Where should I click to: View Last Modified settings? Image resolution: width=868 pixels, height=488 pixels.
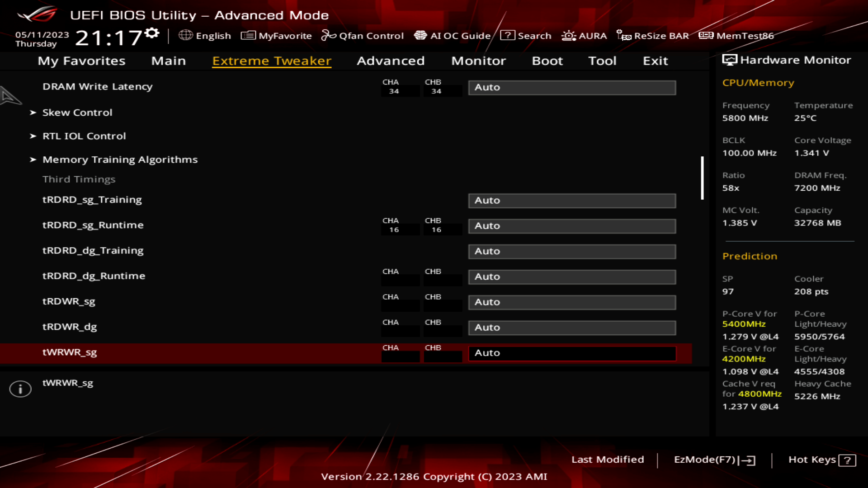pyautogui.click(x=608, y=460)
